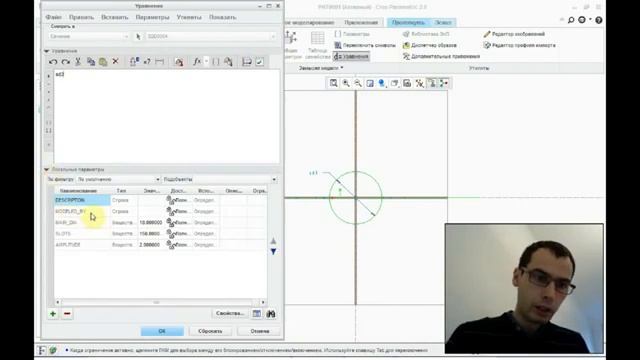The height and width of the screenshot is (360, 640).
Task: Toggle dimension names and values icon
Action: [x=134, y=62]
